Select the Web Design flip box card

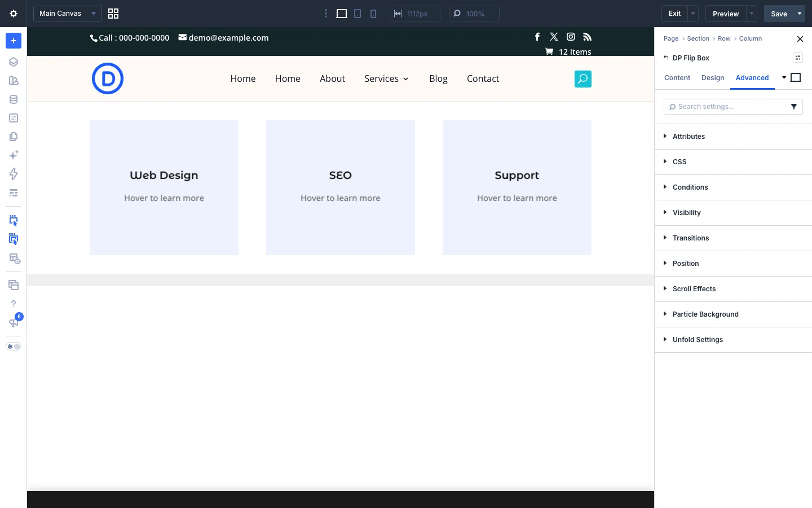point(164,187)
